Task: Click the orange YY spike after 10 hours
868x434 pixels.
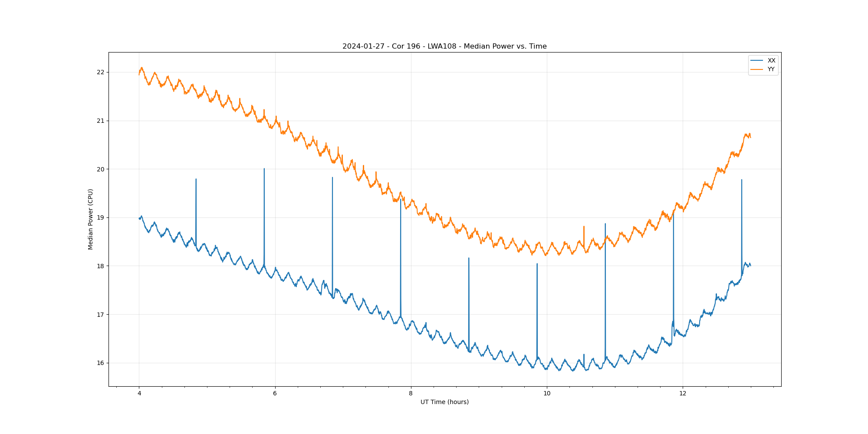Action: pyautogui.click(x=584, y=227)
